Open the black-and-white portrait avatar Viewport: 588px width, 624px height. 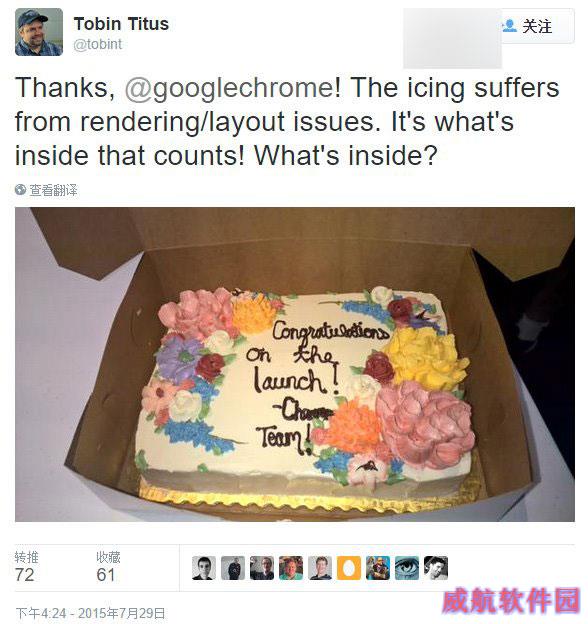(x=436, y=568)
